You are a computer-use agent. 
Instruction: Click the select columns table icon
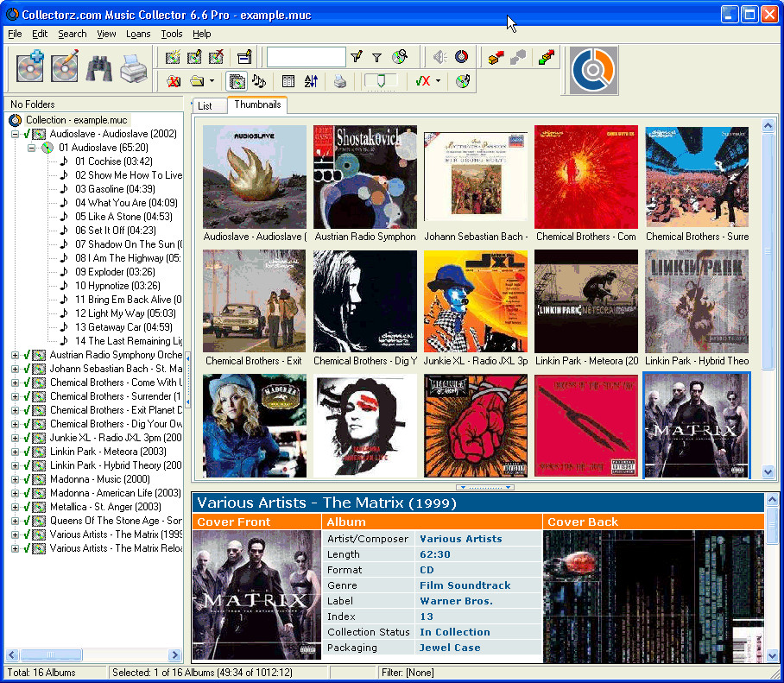point(288,81)
